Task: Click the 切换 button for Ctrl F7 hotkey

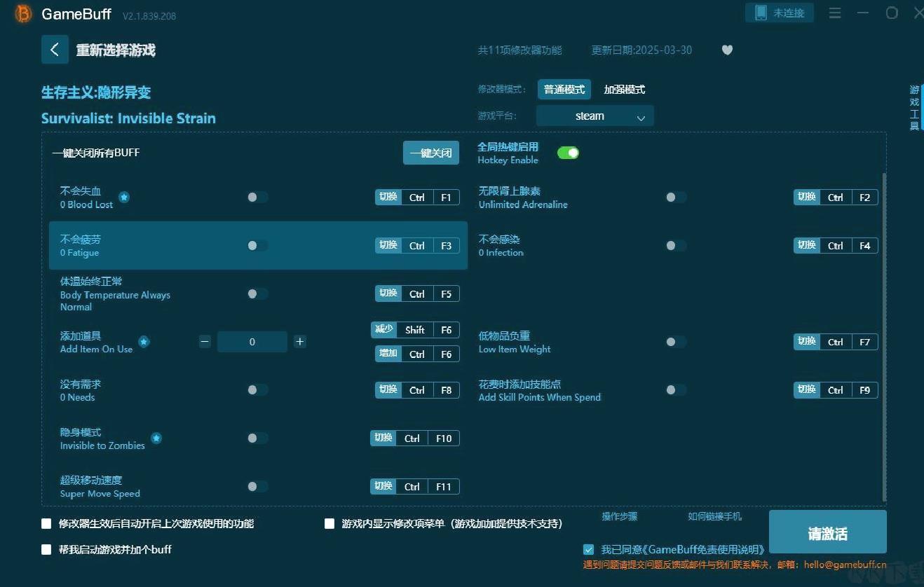Action: (x=807, y=341)
